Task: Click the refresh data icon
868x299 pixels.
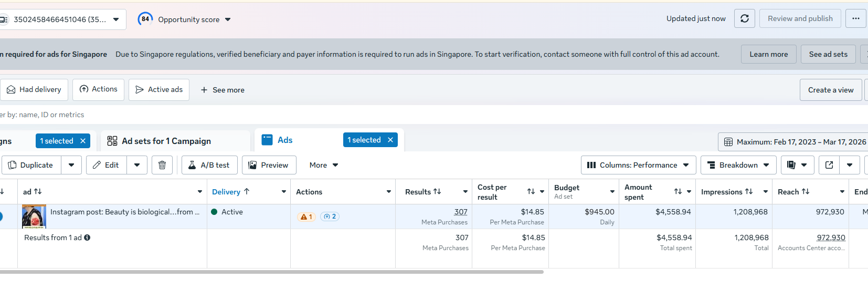Action: (x=744, y=18)
